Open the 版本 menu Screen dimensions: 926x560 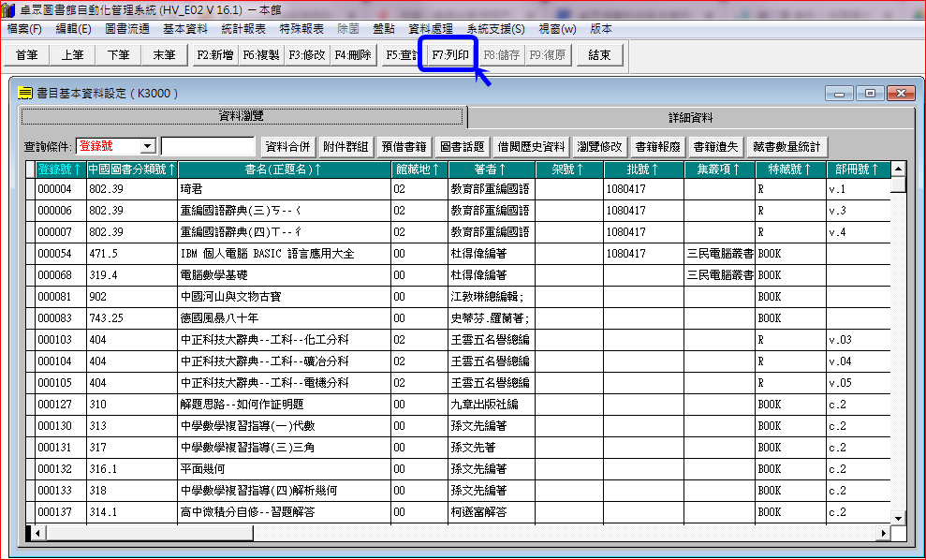(x=600, y=28)
